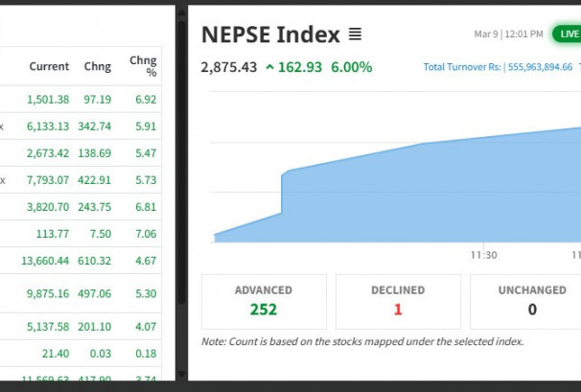Click the 6.00% index change figure
The image size is (581, 392).
point(352,67)
